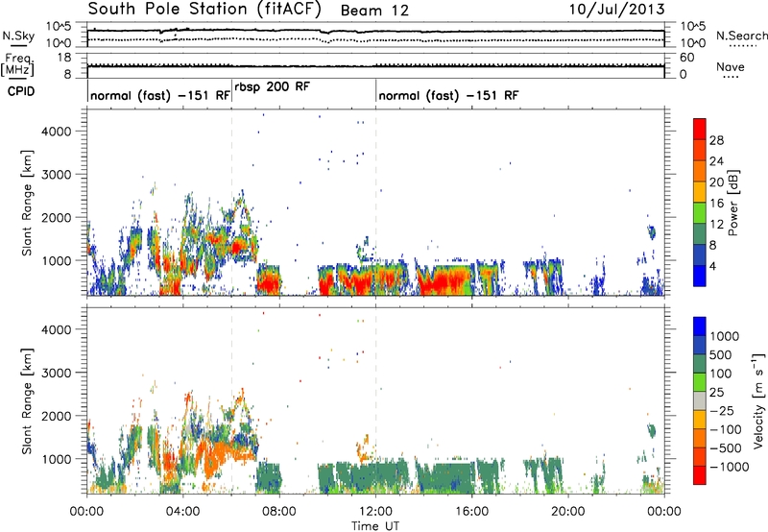Click the blue bottom segment of the Power colorbar
The image size is (768, 532).
tap(700, 276)
